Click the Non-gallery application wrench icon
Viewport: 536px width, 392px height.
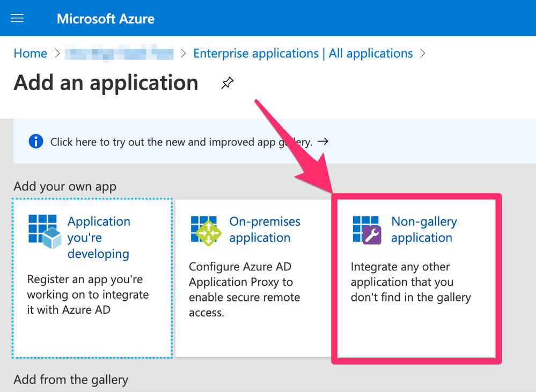tap(367, 231)
